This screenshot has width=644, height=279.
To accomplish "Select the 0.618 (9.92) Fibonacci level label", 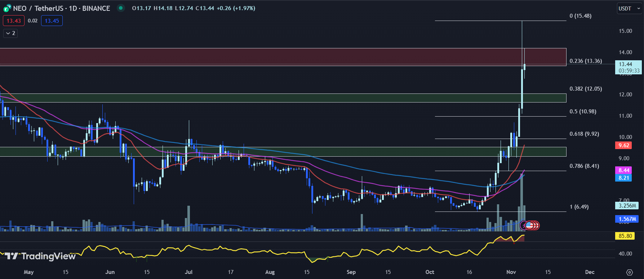I will coord(584,134).
